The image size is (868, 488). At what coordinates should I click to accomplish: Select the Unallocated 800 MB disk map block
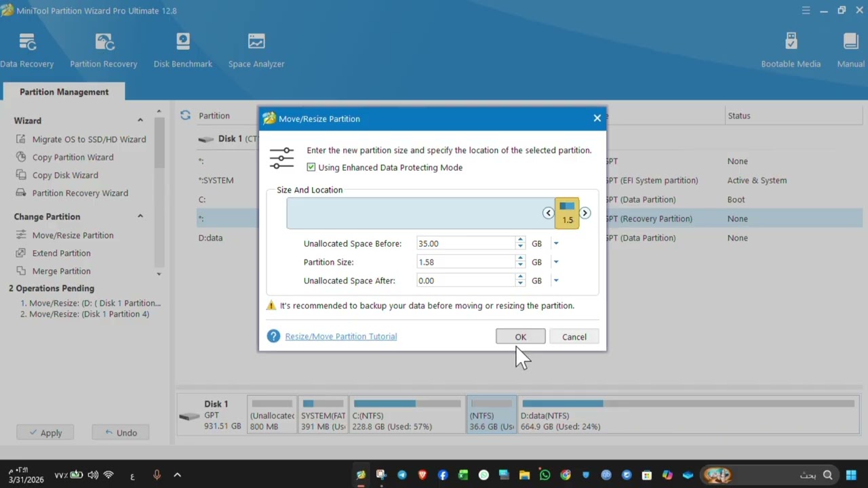pos(272,415)
